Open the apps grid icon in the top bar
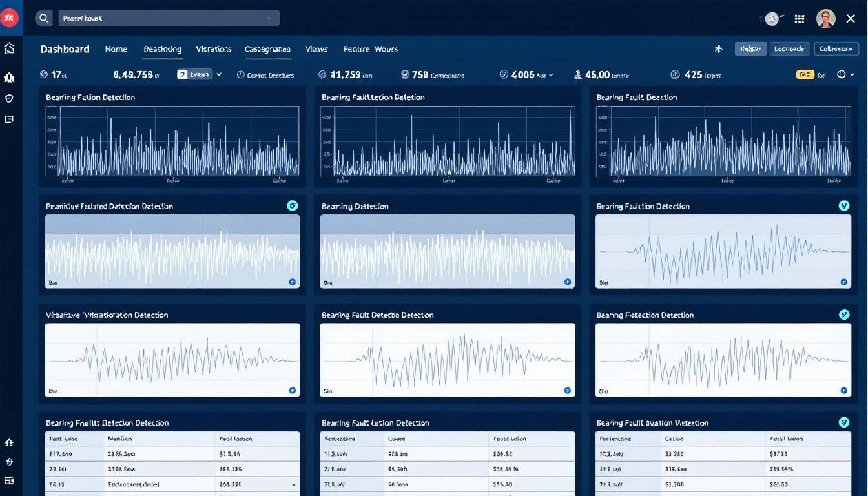This screenshot has height=496, width=868. pyautogui.click(x=800, y=19)
